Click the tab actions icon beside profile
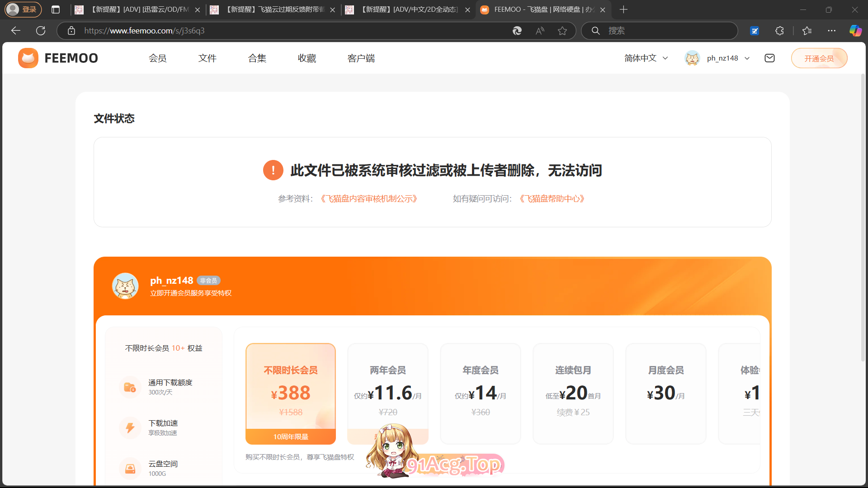The image size is (868, 488). click(56, 9)
